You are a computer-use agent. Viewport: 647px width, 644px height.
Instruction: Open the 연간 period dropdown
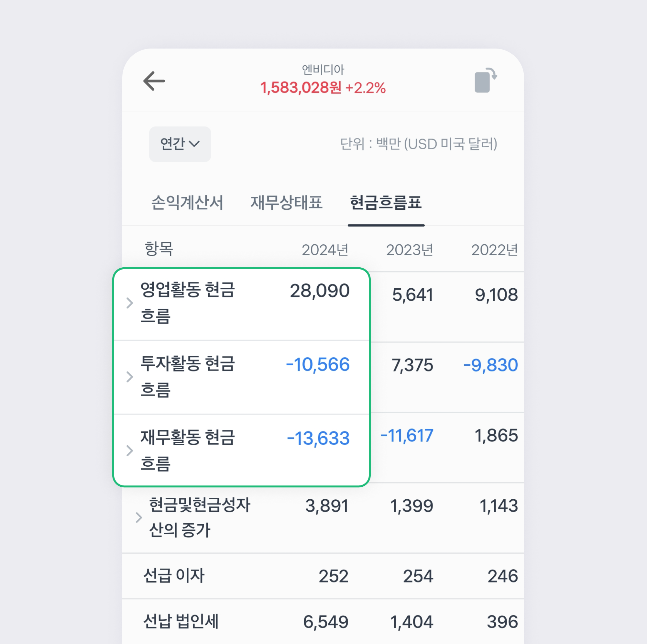[180, 144]
